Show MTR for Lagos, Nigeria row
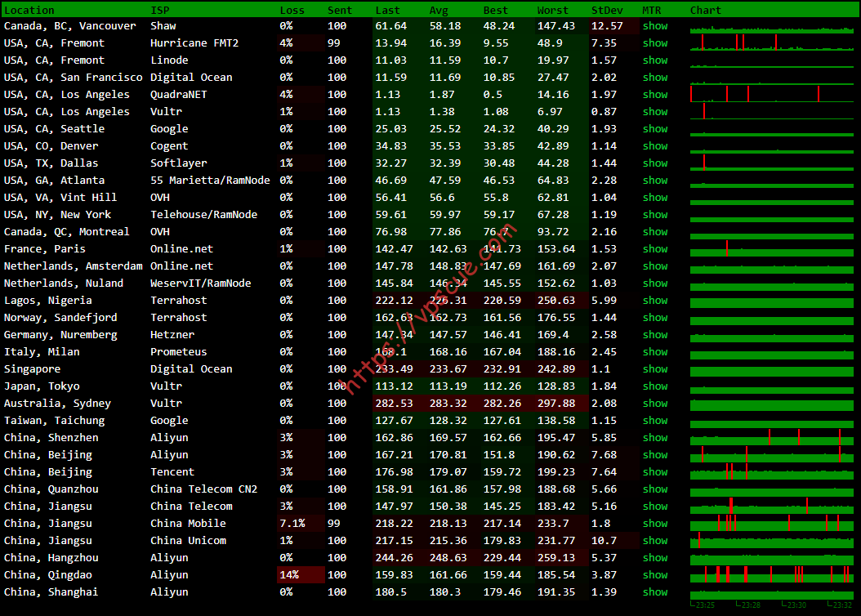The width and height of the screenshot is (861, 616). point(655,301)
